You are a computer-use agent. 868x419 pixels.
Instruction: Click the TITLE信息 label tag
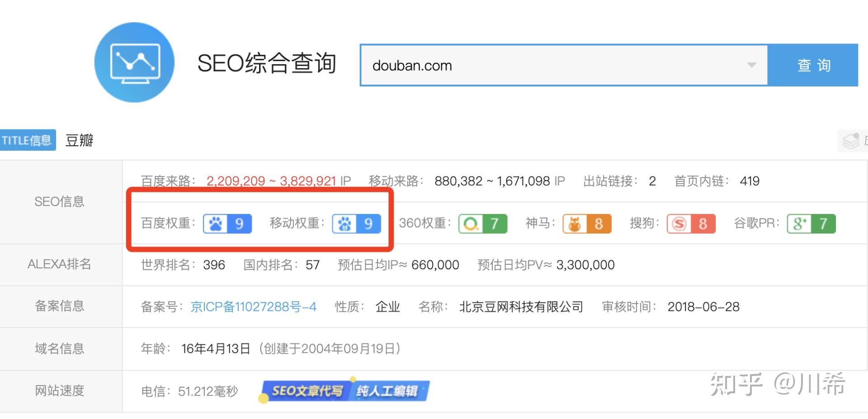(28, 140)
